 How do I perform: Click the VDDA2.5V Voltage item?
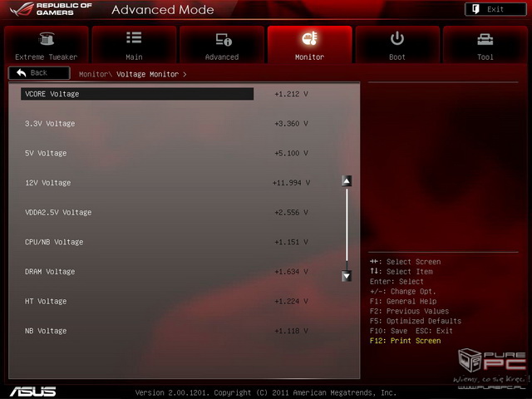[58, 213]
